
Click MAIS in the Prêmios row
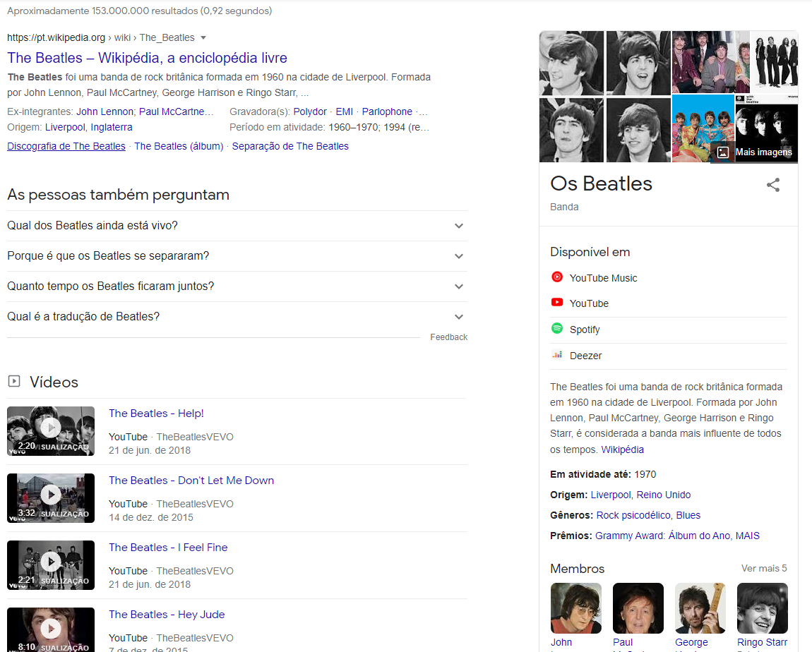pyautogui.click(x=748, y=536)
